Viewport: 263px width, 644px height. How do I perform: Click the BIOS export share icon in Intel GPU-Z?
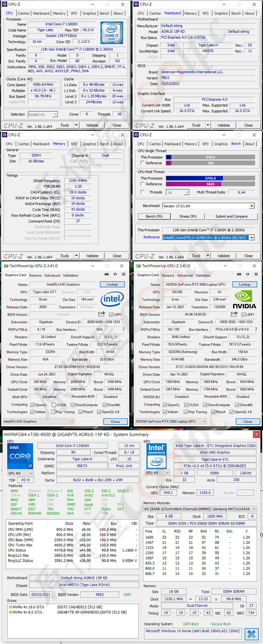102,314
